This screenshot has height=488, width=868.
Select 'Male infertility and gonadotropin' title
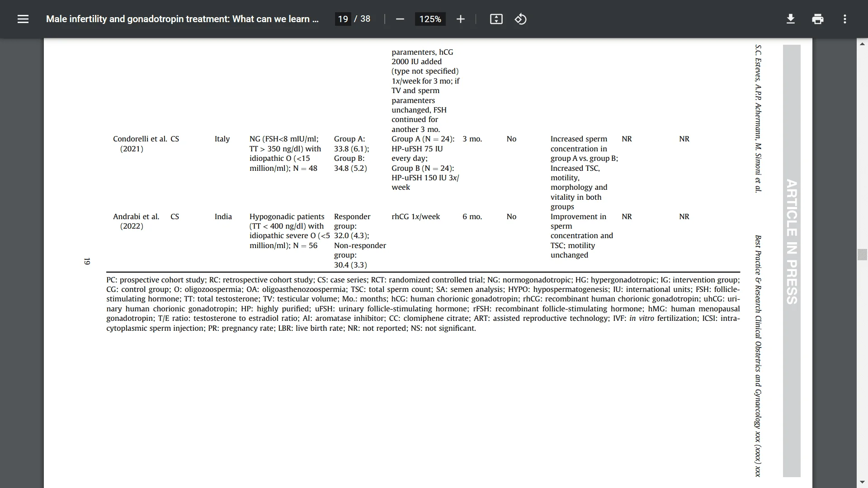tap(183, 19)
